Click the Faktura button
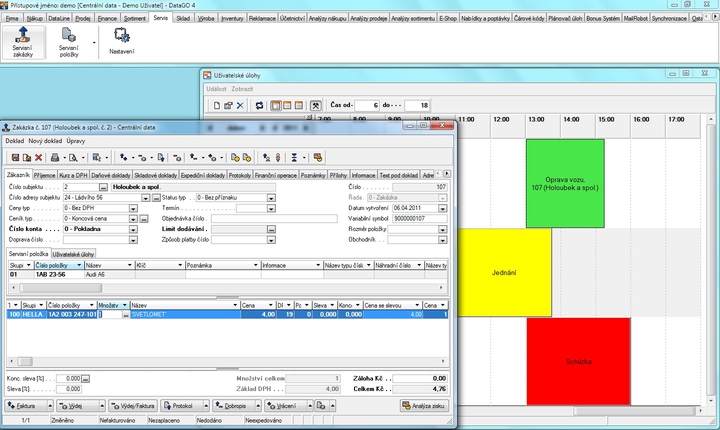The width and height of the screenshot is (720, 430). coord(26,406)
